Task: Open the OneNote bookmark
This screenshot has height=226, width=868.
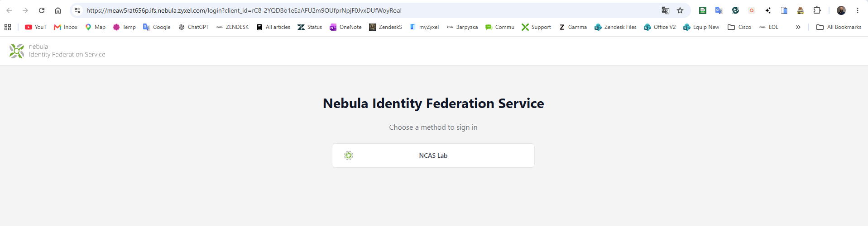Action: tap(345, 27)
